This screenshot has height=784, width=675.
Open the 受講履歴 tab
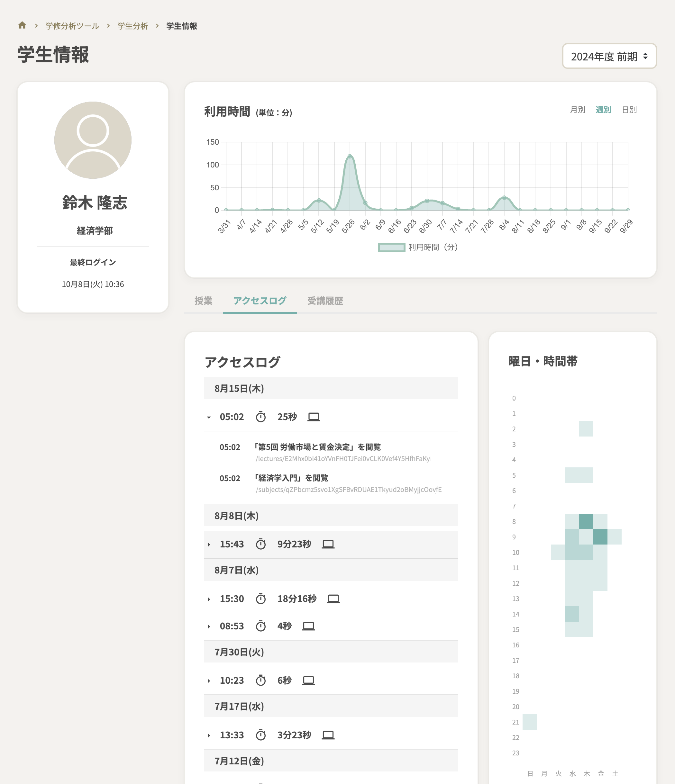(x=325, y=301)
